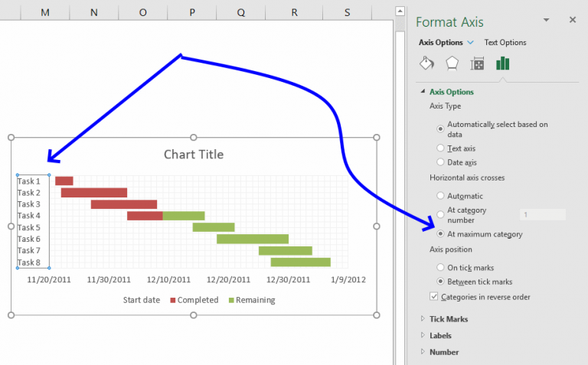Click the 11/20/2011 date axis label
588x365 pixels.
coord(49,279)
